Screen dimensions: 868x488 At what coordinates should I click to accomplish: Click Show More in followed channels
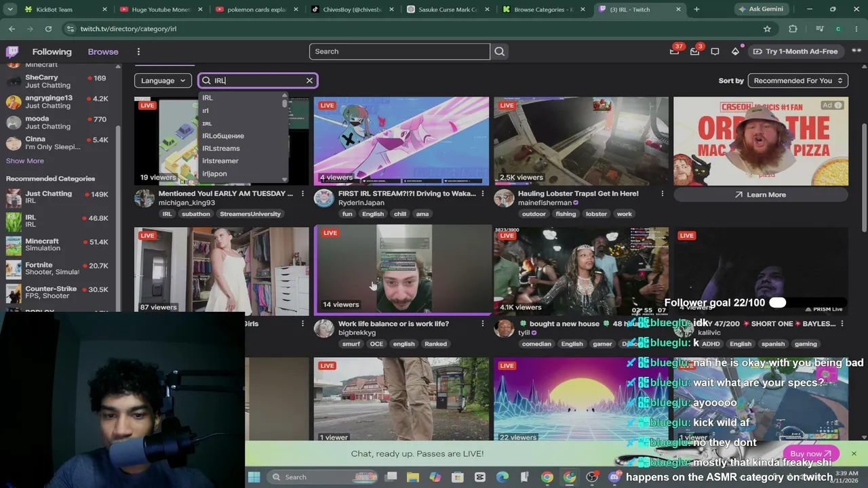click(x=25, y=161)
